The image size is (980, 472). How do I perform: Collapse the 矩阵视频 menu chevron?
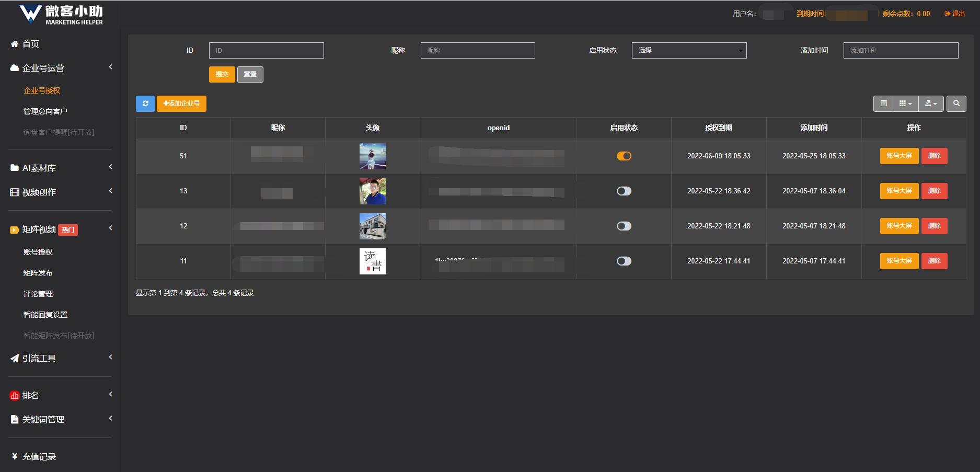pos(110,228)
